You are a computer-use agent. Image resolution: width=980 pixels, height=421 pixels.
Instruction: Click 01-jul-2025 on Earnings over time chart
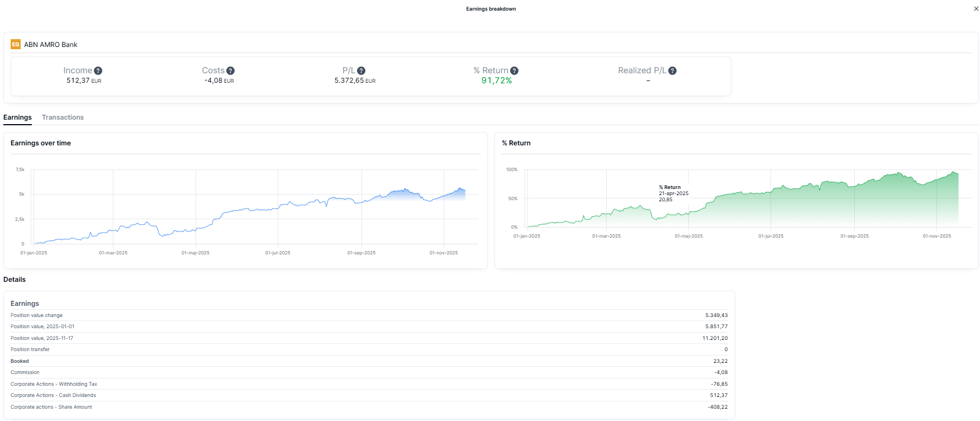click(x=278, y=253)
